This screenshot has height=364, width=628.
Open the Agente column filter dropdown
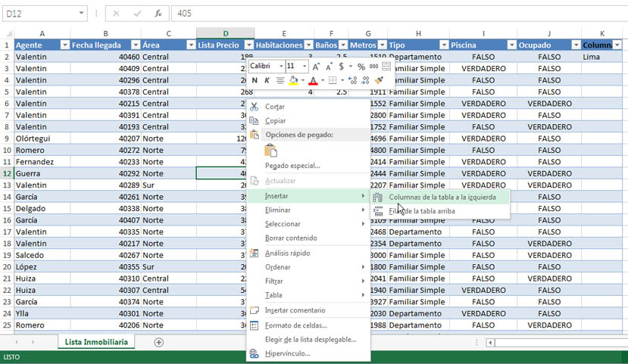64,45
